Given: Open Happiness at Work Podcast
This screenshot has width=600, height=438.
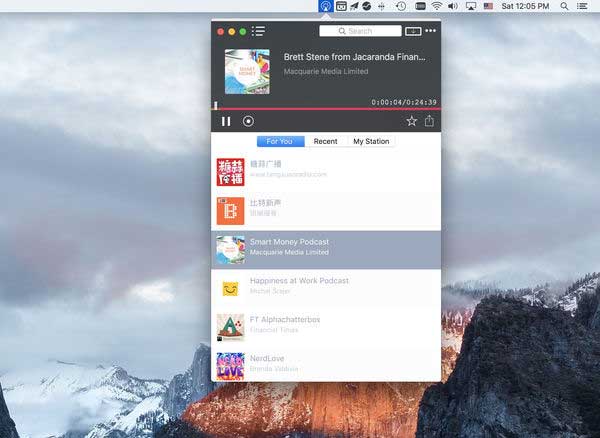Looking at the screenshot, I should tap(326, 288).
